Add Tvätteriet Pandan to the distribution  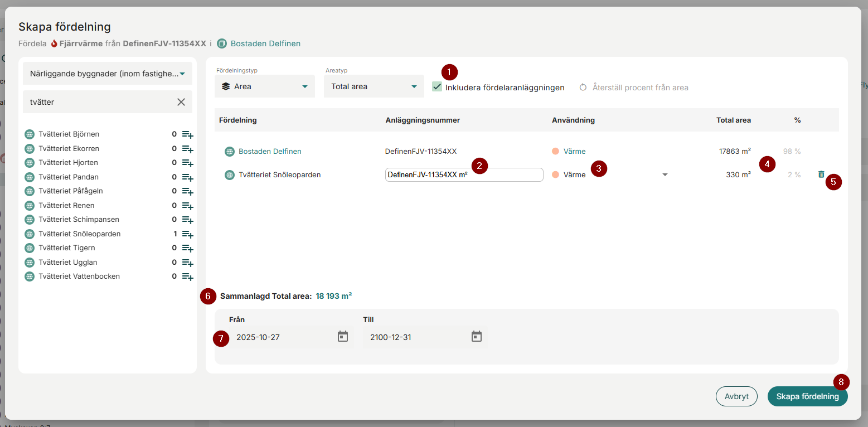187,177
